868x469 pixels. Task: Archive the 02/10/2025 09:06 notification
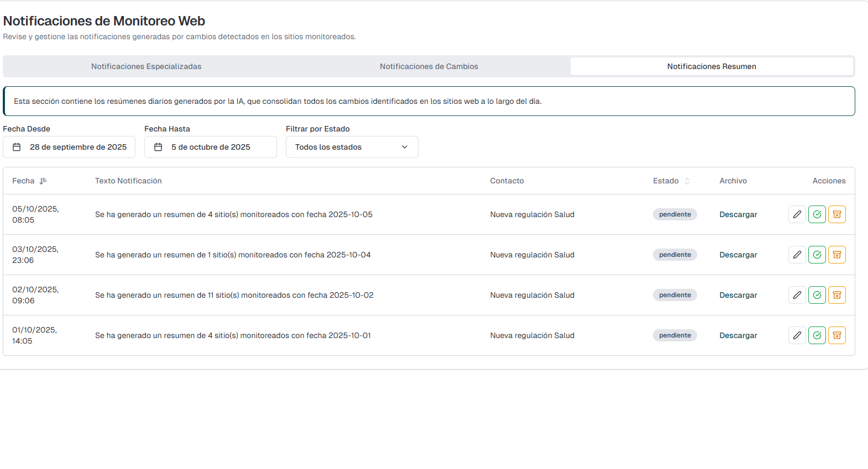[x=836, y=295]
